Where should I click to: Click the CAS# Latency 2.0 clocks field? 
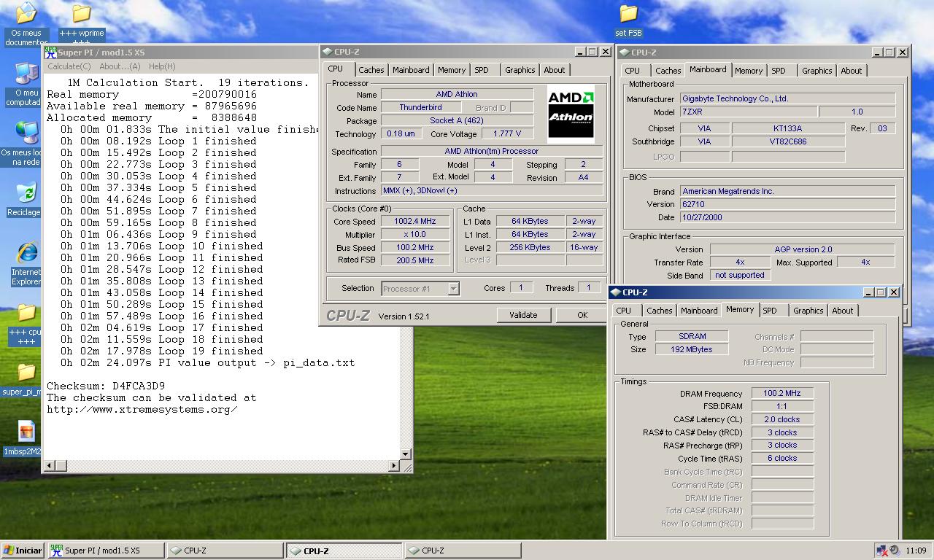pyautogui.click(x=782, y=419)
